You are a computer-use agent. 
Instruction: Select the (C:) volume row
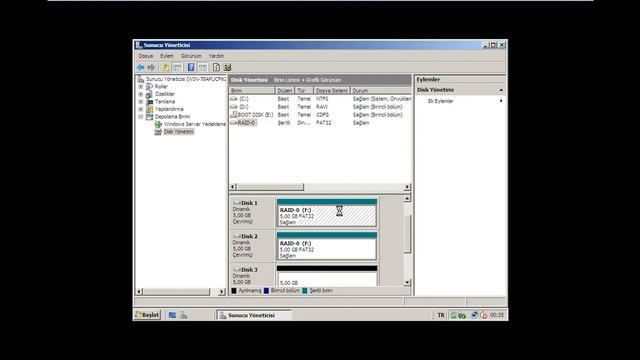click(320, 99)
